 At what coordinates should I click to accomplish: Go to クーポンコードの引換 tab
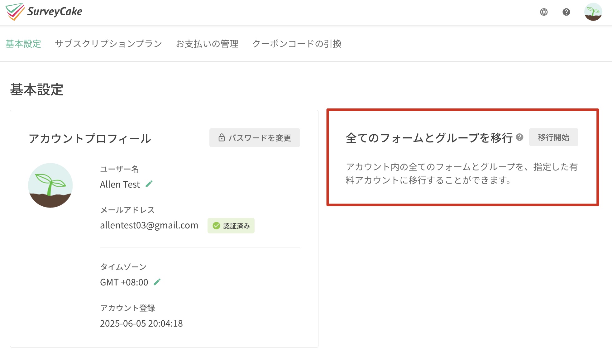297,44
